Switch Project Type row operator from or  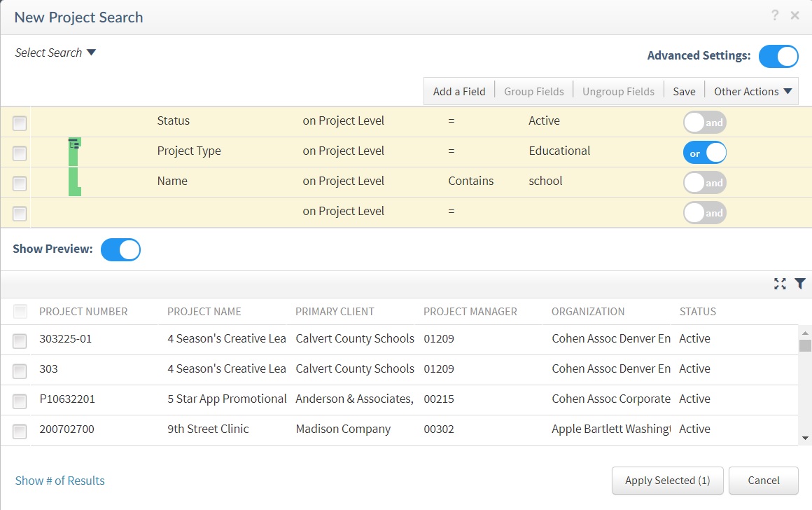(704, 153)
